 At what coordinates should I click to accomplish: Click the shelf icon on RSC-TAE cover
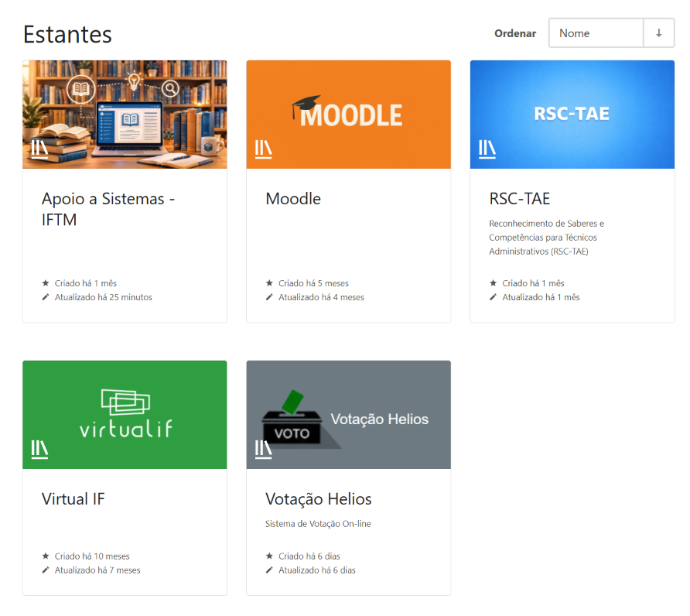[x=487, y=149]
